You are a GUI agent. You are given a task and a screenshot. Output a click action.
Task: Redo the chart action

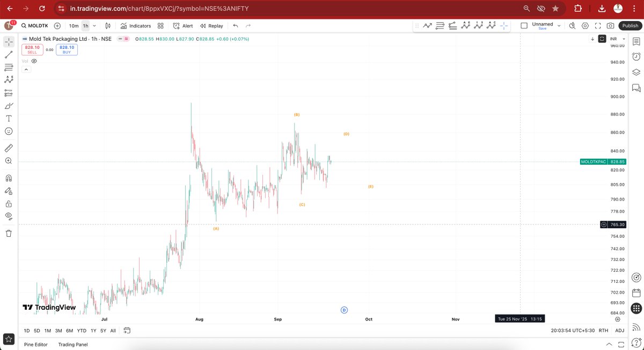[248, 26]
